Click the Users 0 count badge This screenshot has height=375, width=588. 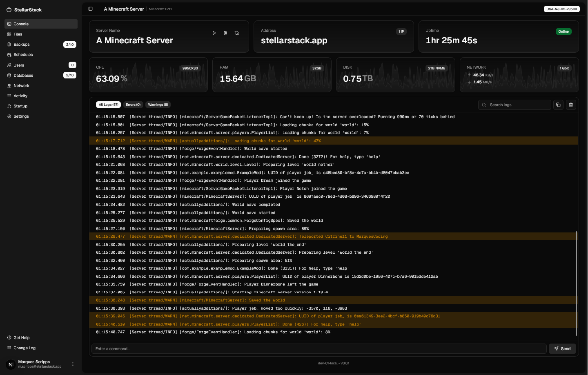72,65
